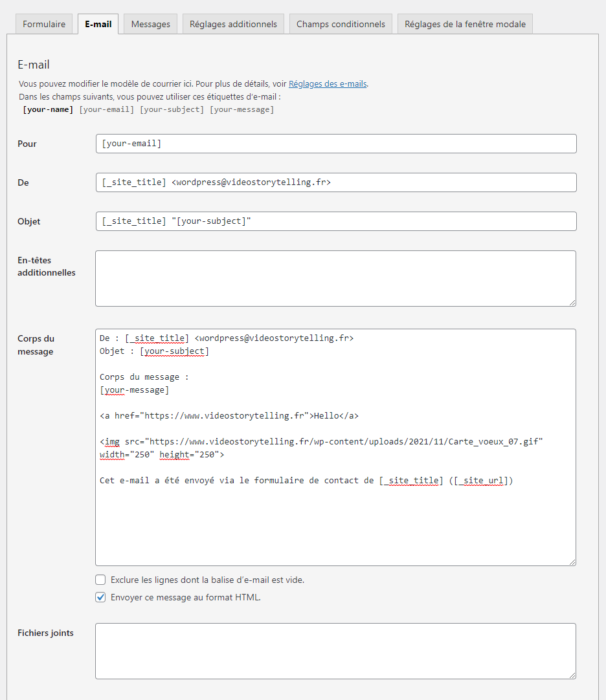This screenshot has width=606, height=700.
Task: Go to the Champs conditionnels tab
Action: (x=341, y=24)
